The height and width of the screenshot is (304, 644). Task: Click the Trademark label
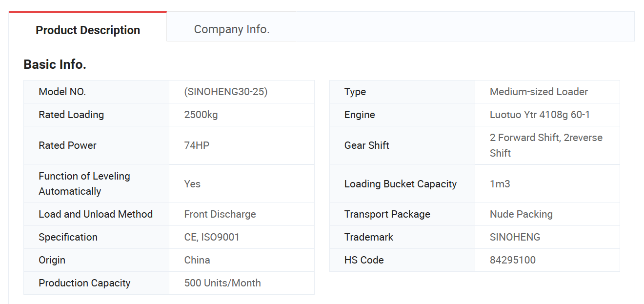[368, 237]
